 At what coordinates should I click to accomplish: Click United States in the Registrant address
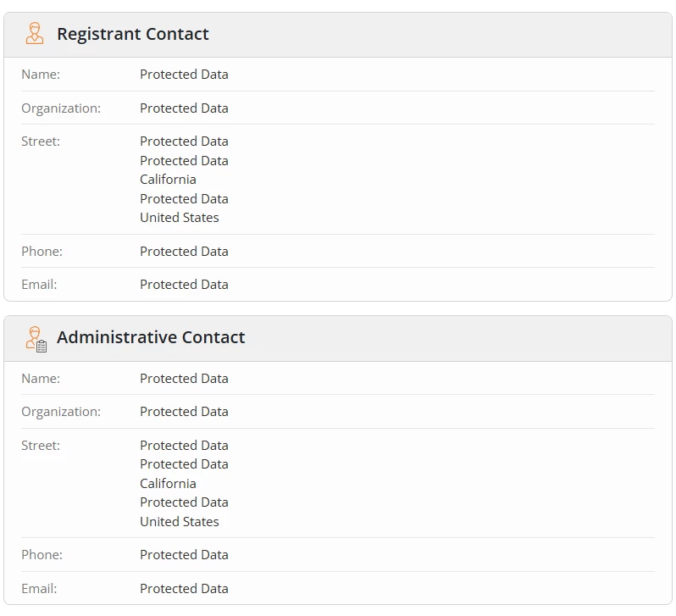click(180, 218)
